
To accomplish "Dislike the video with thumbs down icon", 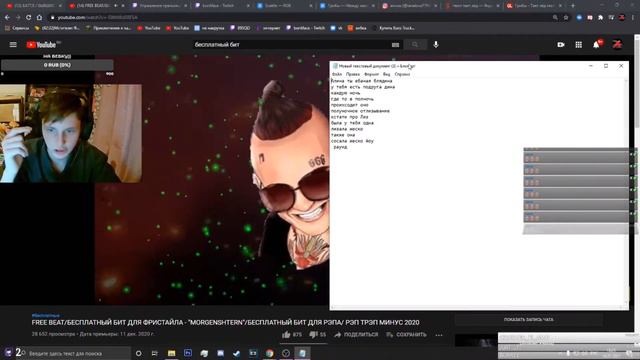I will pyautogui.click(x=313, y=335).
